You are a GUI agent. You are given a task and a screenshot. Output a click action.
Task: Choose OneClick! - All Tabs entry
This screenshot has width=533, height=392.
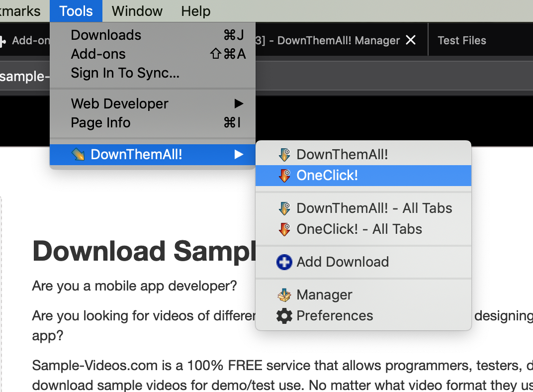point(363,229)
